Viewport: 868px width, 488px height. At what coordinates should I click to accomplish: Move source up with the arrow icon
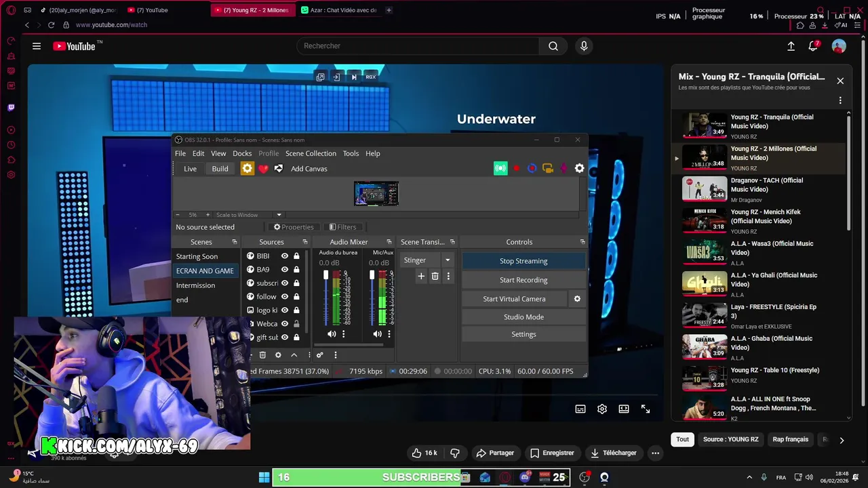click(294, 354)
